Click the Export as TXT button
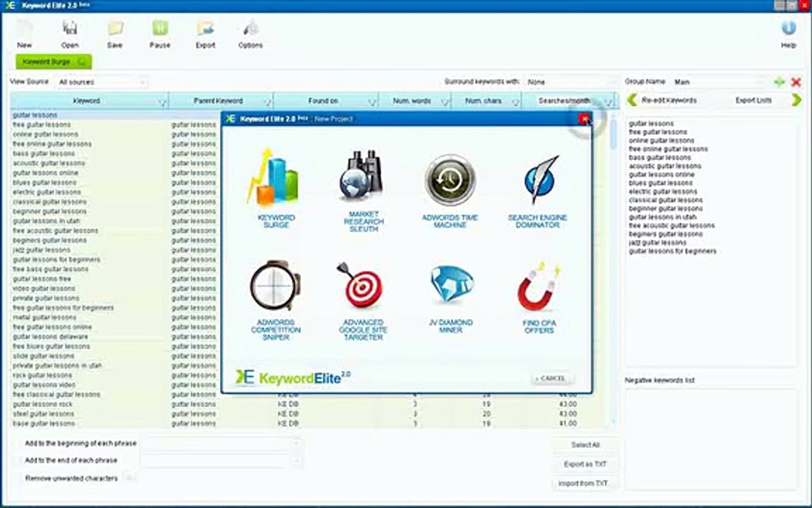This screenshot has width=812, height=508. 585,464
